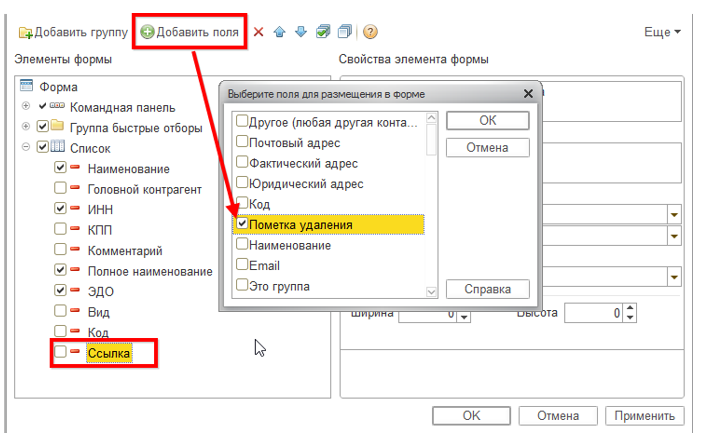706x443 pixels.
Task: Select the Комментарий row in the tree
Action: click(125, 250)
